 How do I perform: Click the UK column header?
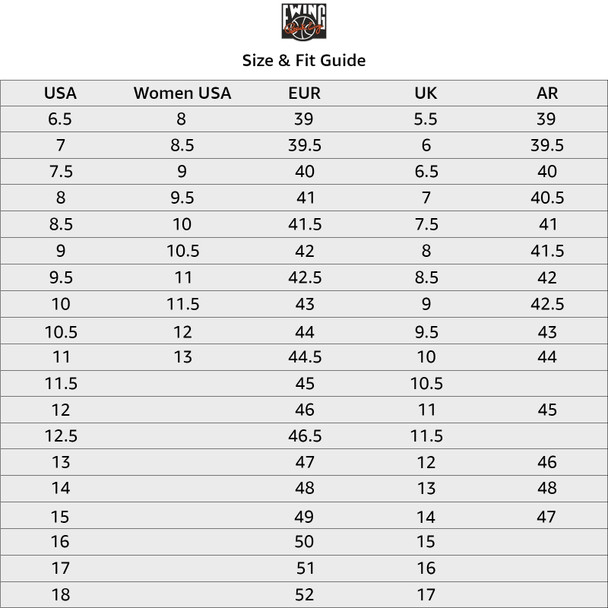(425, 94)
